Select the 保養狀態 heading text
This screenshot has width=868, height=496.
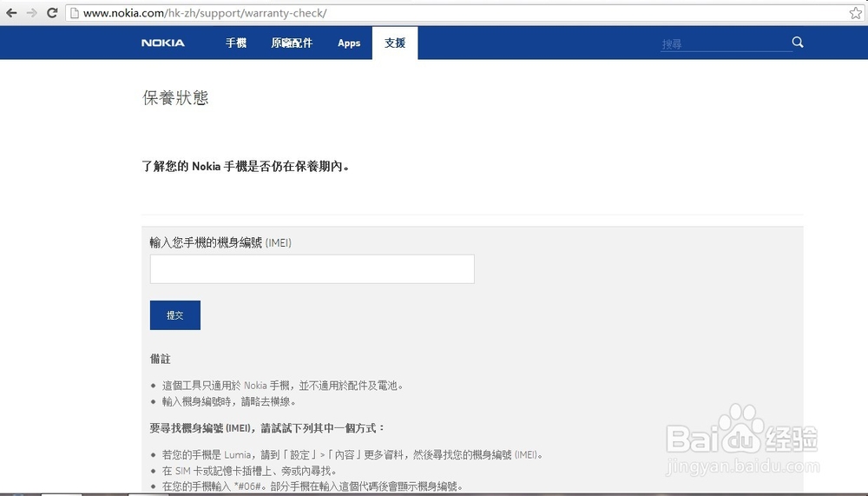pos(175,97)
